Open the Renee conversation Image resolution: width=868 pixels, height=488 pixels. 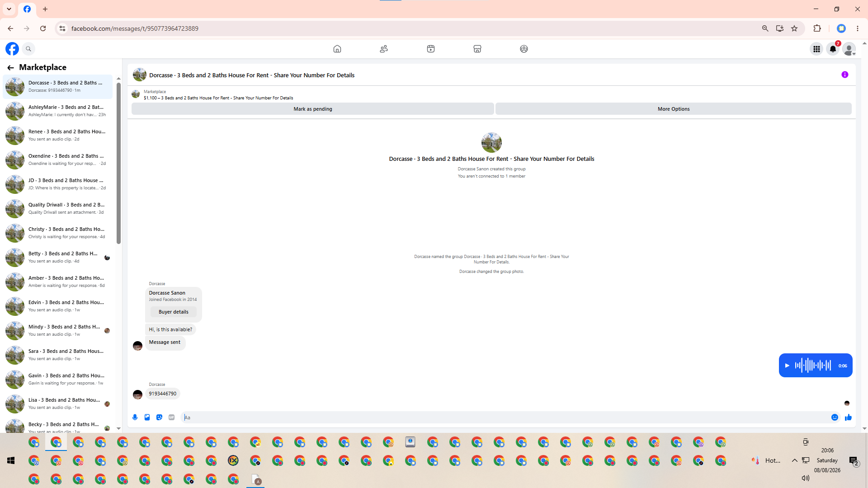point(58,135)
